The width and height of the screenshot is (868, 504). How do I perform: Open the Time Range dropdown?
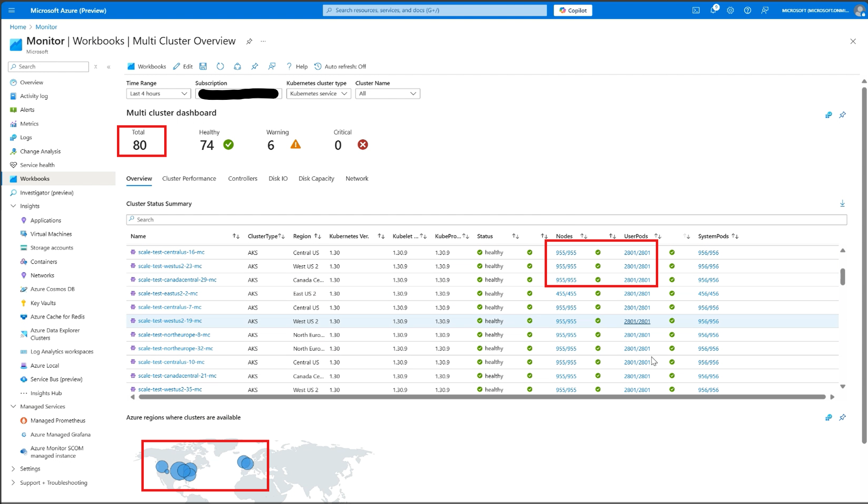[x=158, y=94]
